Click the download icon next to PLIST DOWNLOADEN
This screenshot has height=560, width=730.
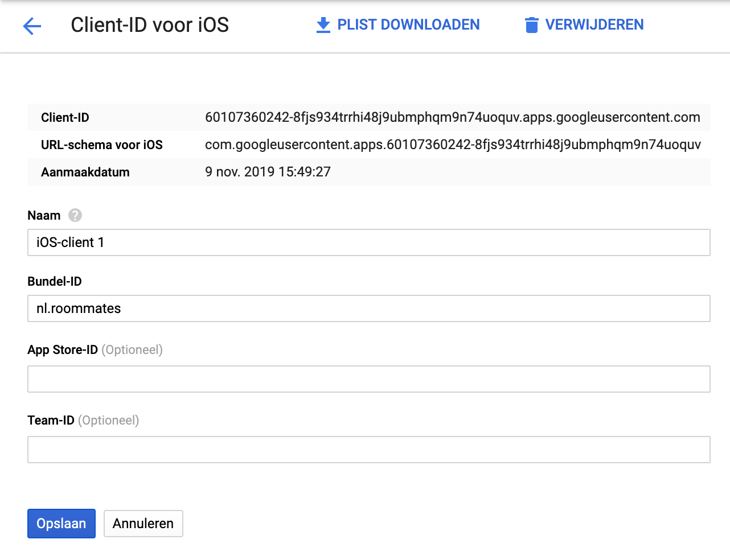tap(323, 24)
